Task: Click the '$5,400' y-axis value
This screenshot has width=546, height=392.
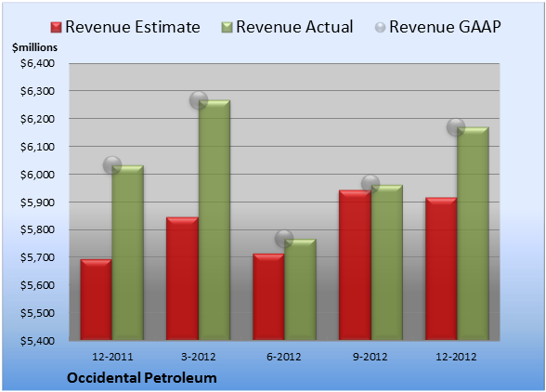Action: (37, 341)
